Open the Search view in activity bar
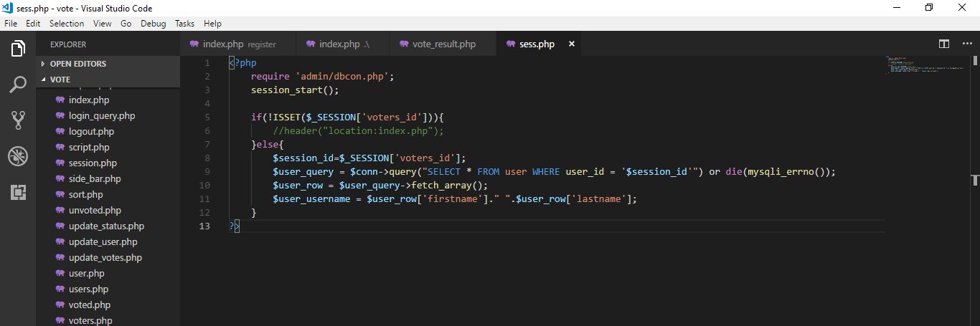This screenshot has height=326, width=980. click(18, 85)
